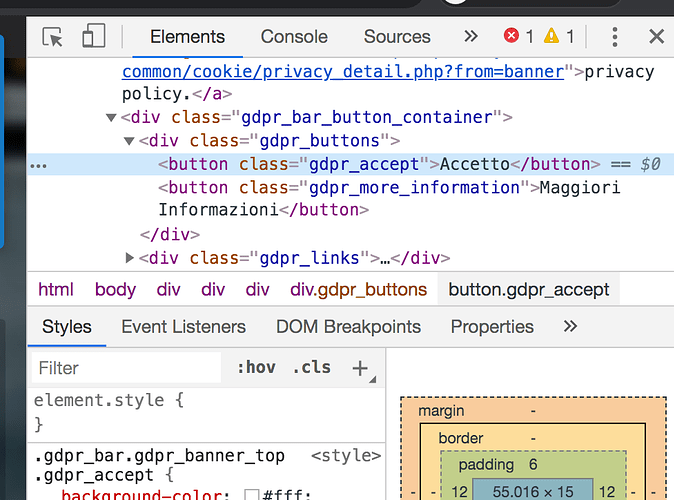
Task: Toggle the .cls element classes panel
Action: click(x=311, y=368)
